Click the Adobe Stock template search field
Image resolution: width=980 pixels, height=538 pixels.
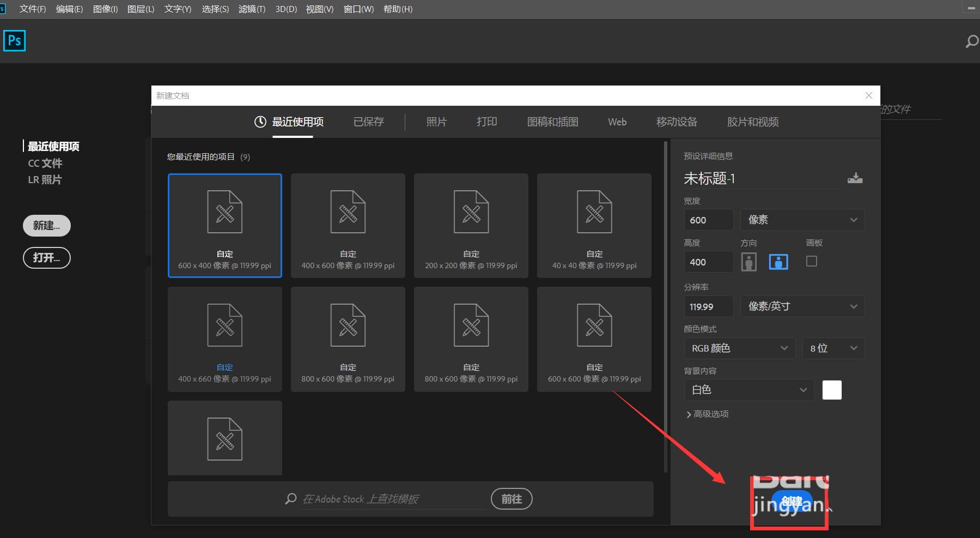coord(394,499)
